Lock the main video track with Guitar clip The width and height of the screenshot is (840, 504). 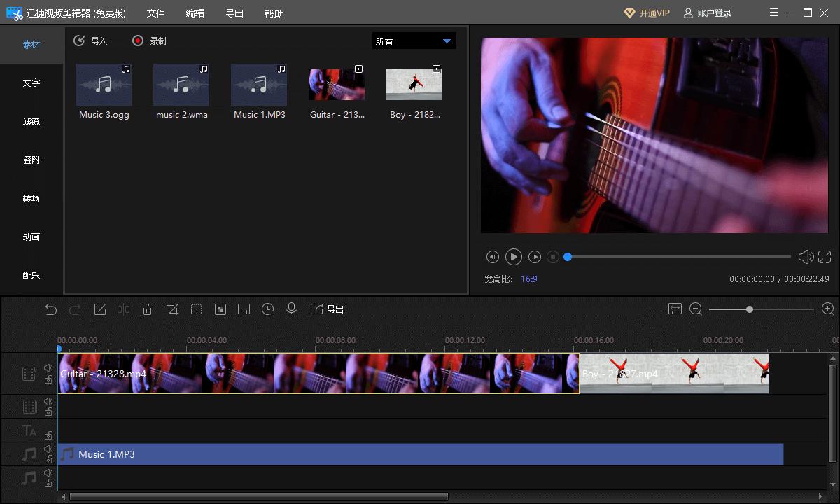pos(48,379)
